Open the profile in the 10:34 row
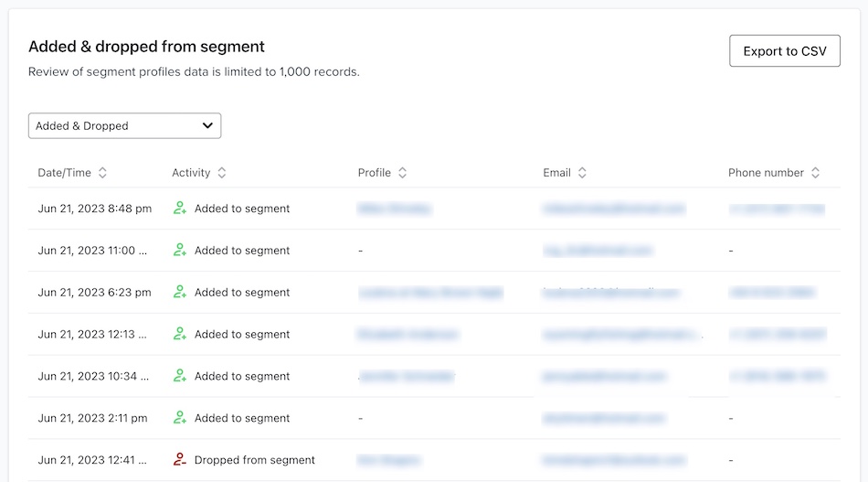The width and height of the screenshot is (868, 482). [407, 376]
